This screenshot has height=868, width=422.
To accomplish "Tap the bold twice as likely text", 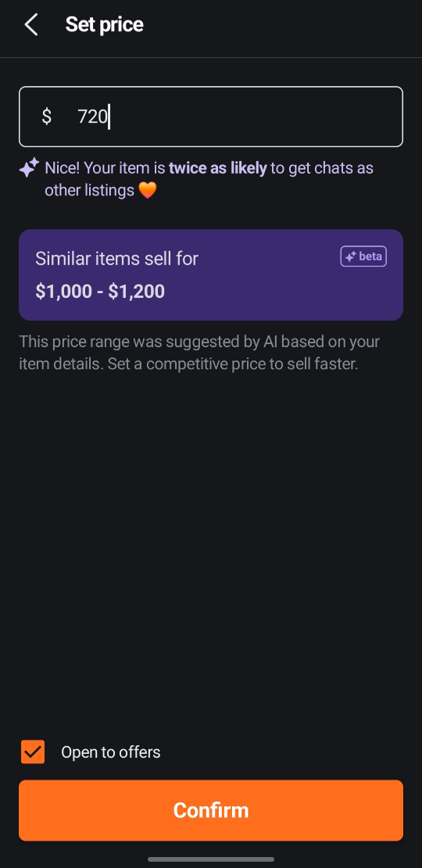I will (218, 167).
